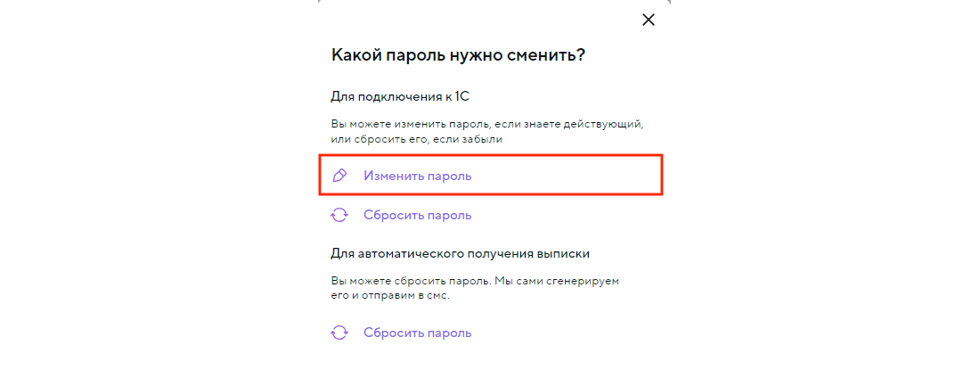This screenshot has height=370, width=980.
Task: Close the password change dialog
Action: coord(648,20)
